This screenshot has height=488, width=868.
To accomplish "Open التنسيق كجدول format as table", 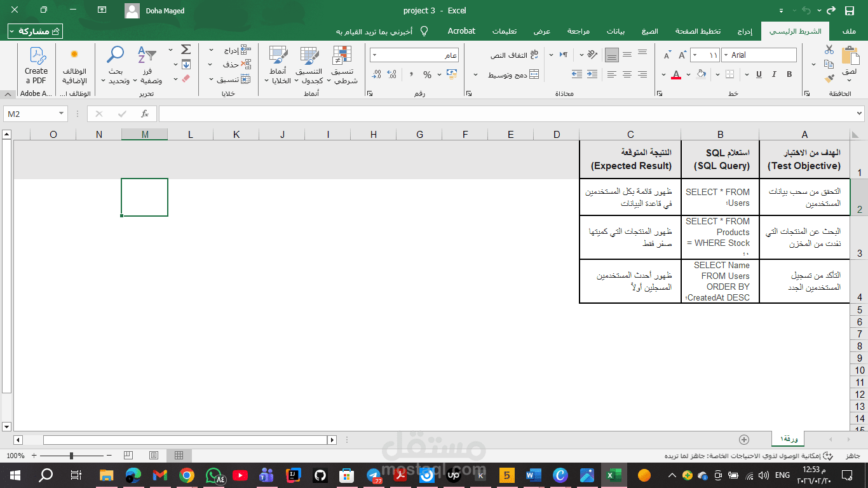I will [x=309, y=65].
